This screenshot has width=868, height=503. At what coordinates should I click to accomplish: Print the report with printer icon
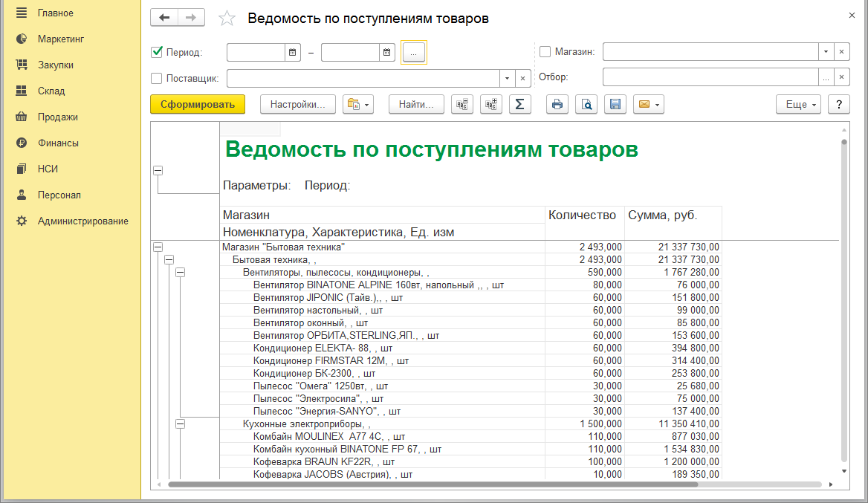click(x=557, y=104)
